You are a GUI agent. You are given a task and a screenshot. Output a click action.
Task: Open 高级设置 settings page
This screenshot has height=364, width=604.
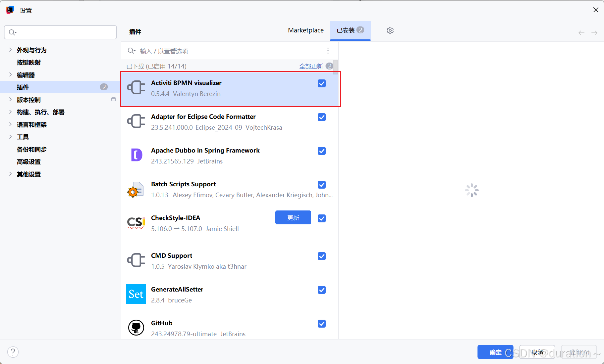pos(29,162)
